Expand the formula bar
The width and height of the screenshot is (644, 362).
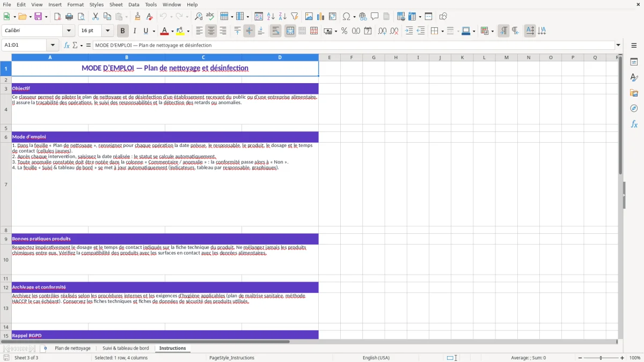618,45
